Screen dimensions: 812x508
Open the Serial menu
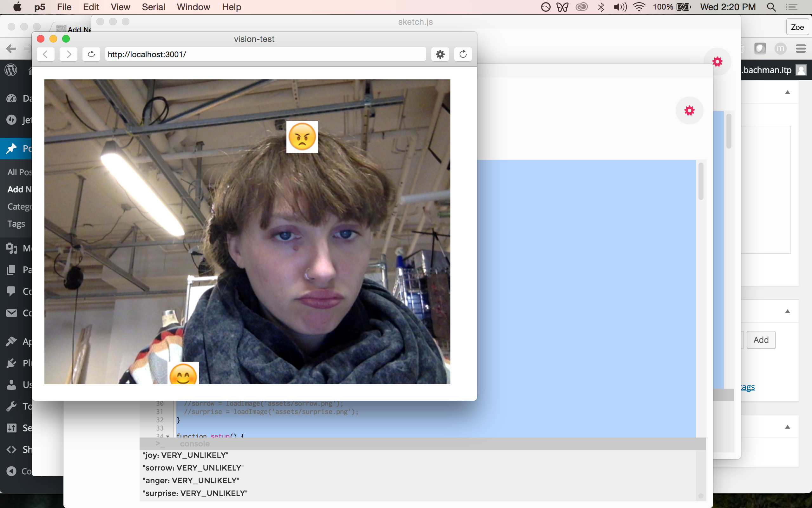pos(153,7)
